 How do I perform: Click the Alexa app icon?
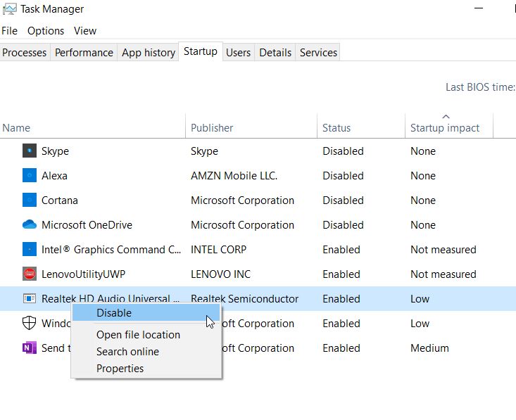[x=30, y=175]
